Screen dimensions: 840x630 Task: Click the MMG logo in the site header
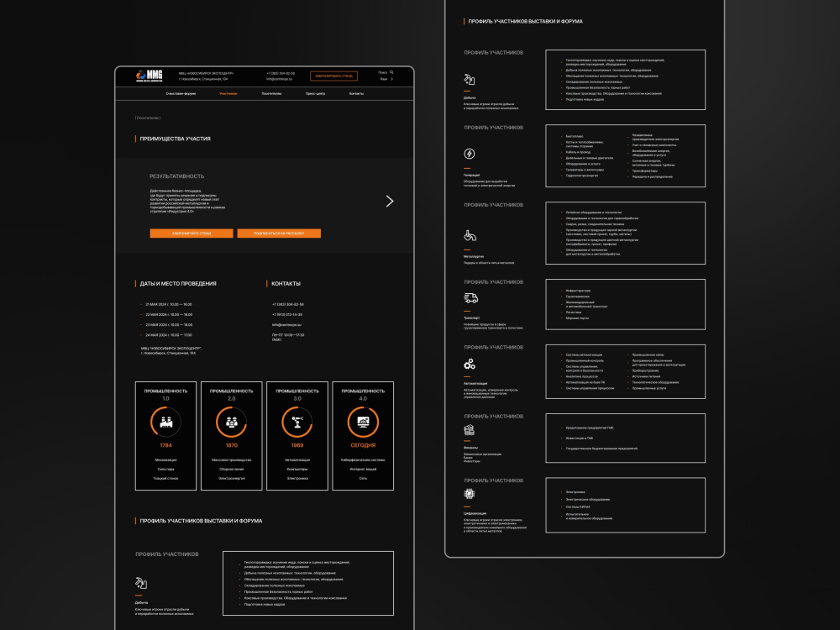click(x=149, y=76)
